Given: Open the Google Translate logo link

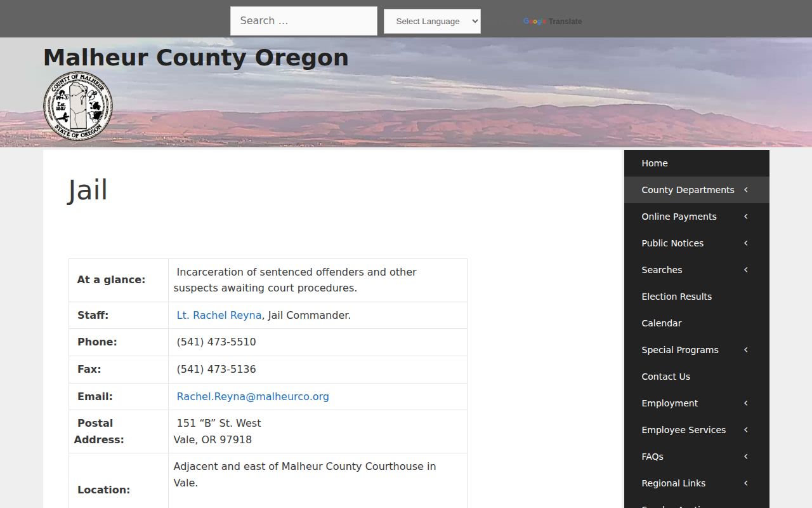Looking at the screenshot, I should pyautogui.click(x=553, y=22).
